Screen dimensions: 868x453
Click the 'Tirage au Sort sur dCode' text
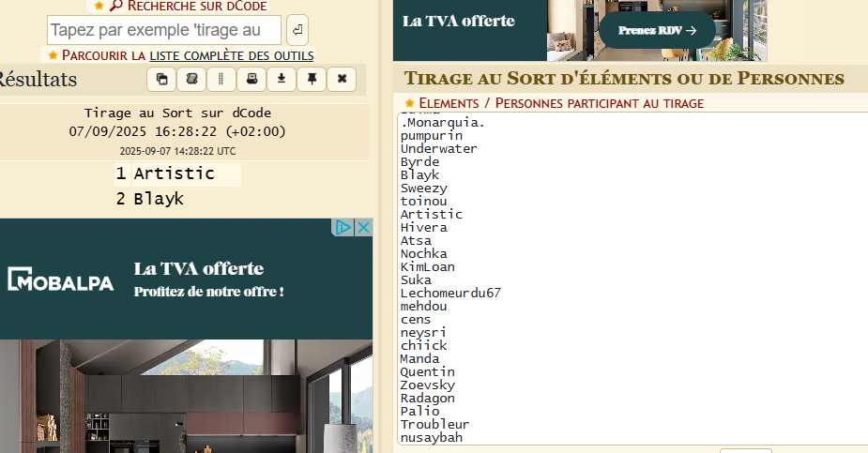click(x=177, y=113)
